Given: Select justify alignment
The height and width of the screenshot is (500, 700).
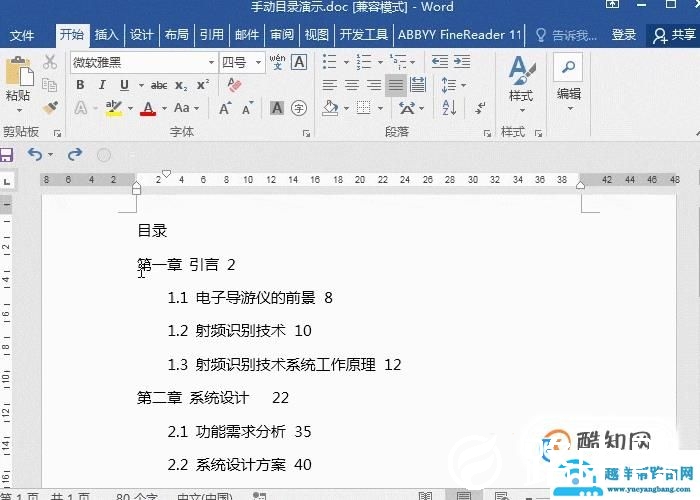Looking at the screenshot, I should (396, 85).
